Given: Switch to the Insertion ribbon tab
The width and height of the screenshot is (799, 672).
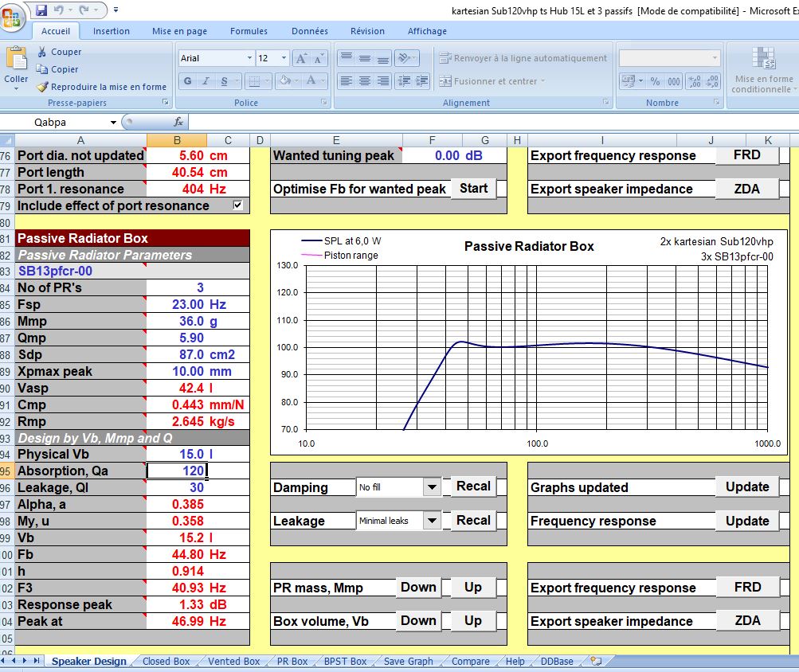Looking at the screenshot, I should [x=111, y=31].
